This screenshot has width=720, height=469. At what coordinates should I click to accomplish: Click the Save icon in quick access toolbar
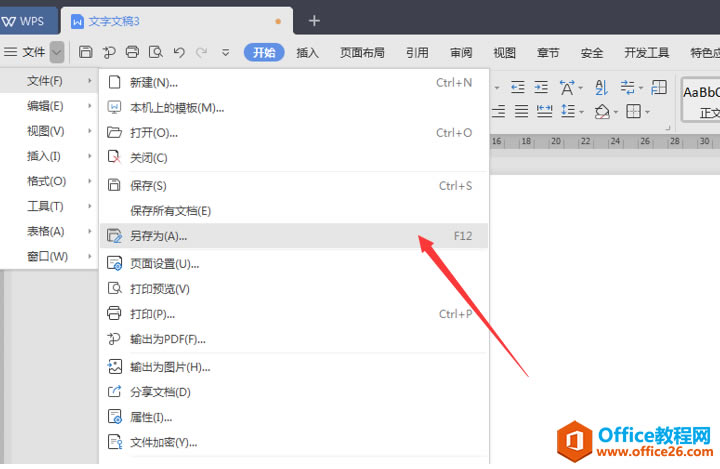pyautogui.click(x=85, y=52)
